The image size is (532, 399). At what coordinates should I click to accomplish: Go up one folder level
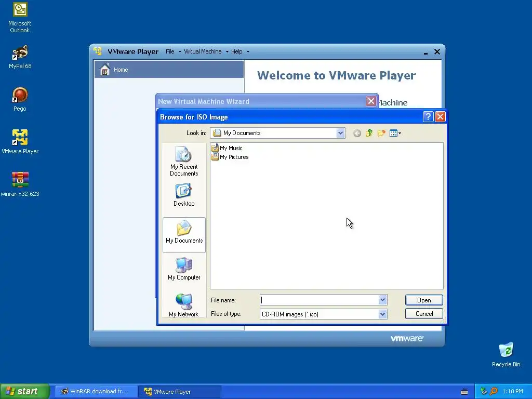pos(369,133)
